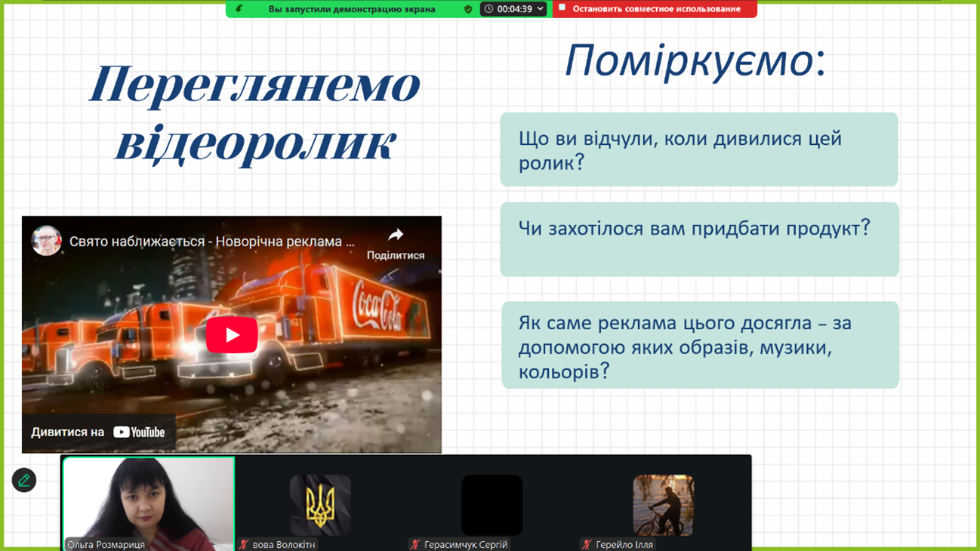The height and width of the screenshot is (551, 980).
Task: Click the channel avatar in the video header
Action: tap(46, 242)
